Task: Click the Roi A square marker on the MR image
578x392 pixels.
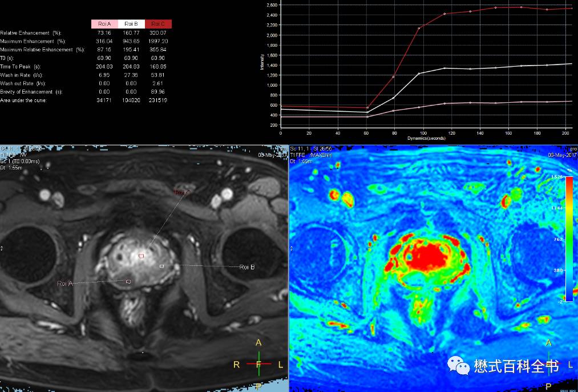Action: click(128, 282)
